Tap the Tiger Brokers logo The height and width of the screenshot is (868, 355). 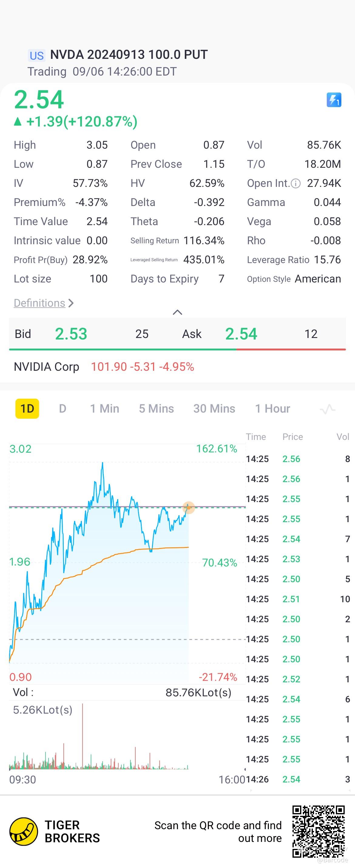coord(24,831)
